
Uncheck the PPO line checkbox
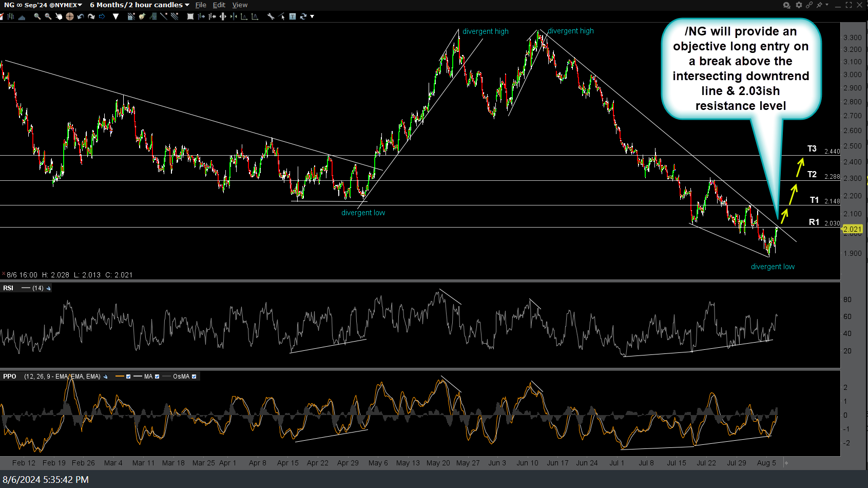click(128, 377)
